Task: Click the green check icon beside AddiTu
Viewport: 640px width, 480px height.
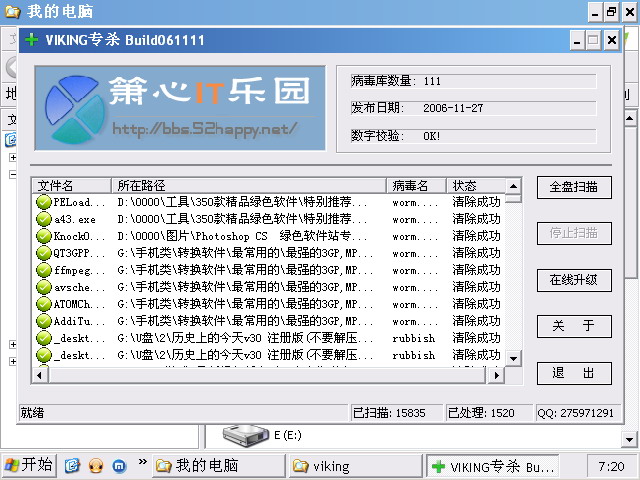Action: click(x=44, y=321)
